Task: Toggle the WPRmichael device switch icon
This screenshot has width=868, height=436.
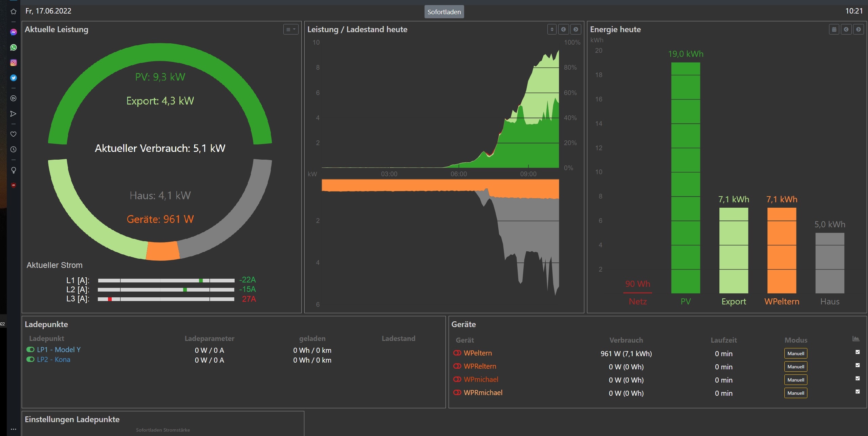Action: (457, 392)
